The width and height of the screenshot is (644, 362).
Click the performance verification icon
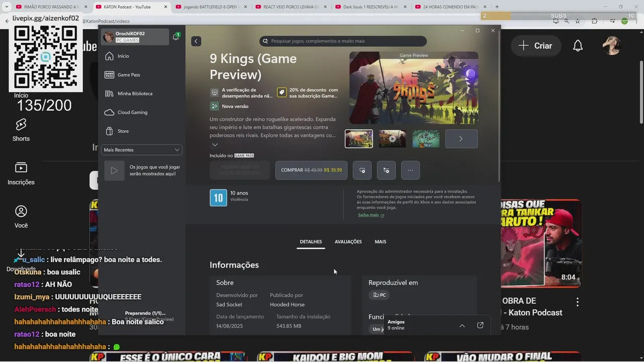[214, 93]
